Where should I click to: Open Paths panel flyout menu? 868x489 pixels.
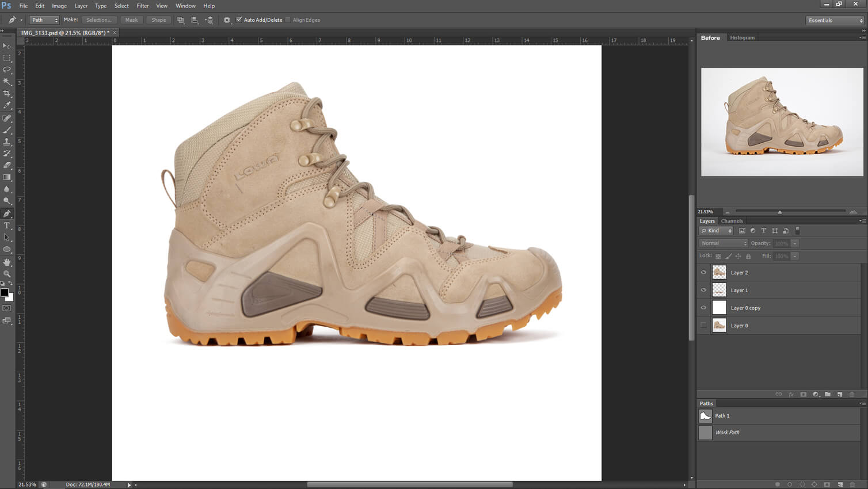click(862, 403)
